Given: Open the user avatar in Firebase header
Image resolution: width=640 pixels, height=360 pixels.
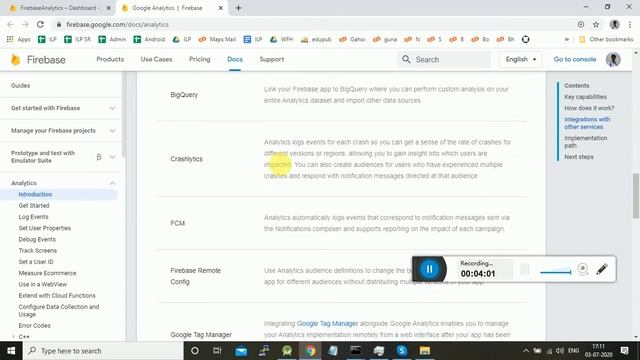Looking at the screenshot, I should coord(613,60).
